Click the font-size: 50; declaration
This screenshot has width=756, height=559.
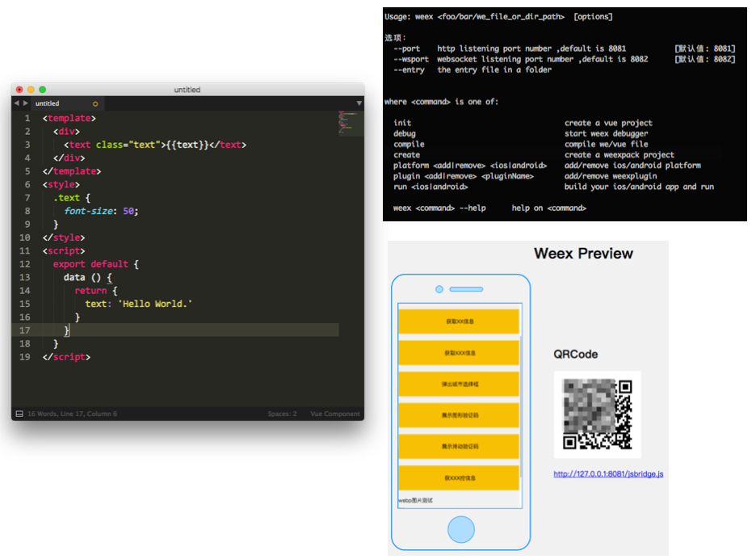point(101,211)
